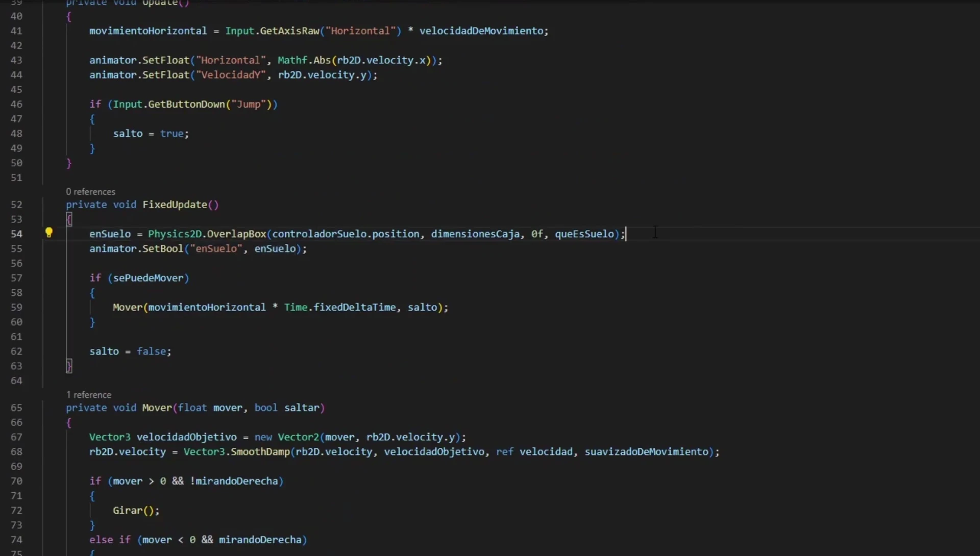Click the 'Girar();' call on line 72
The image size is (980, 556).
click(136, 511)
